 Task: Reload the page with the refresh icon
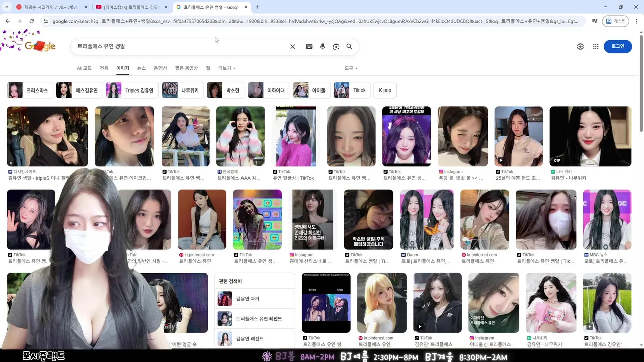31,21
